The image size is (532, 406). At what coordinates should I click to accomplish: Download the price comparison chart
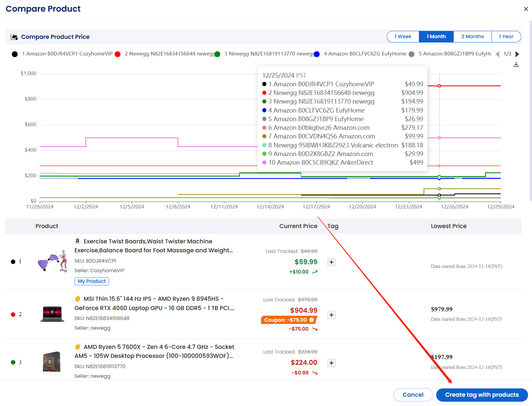[516, 65]
